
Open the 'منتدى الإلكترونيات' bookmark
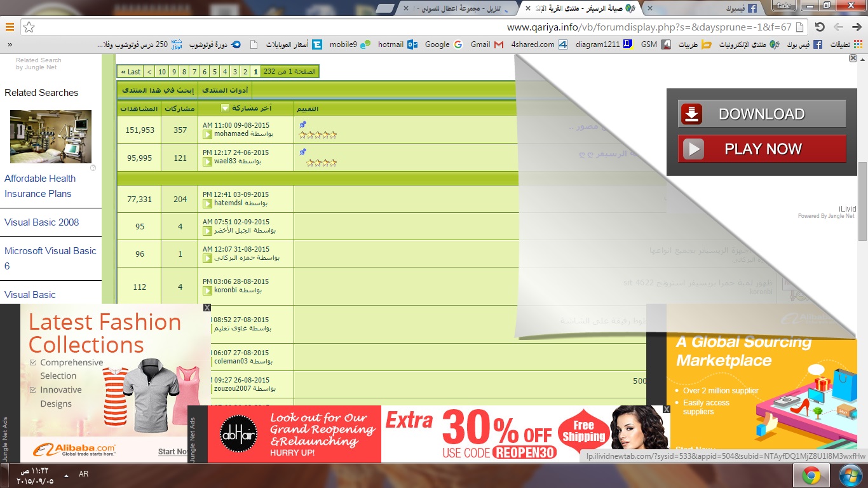click(x=749, y=44)
